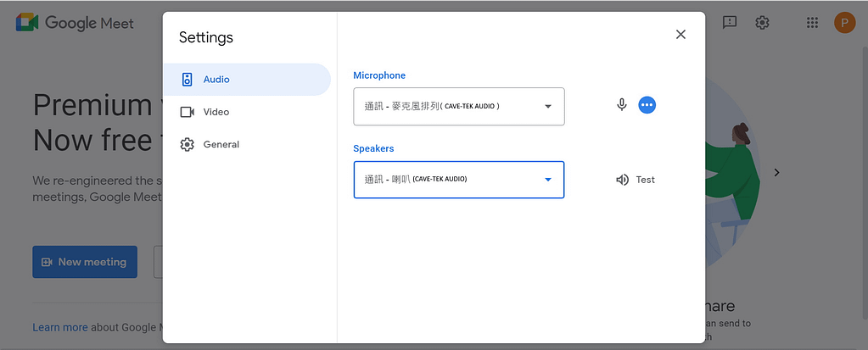
Task: Click the speaker volume icon beside Test
Action: point(622,180)
